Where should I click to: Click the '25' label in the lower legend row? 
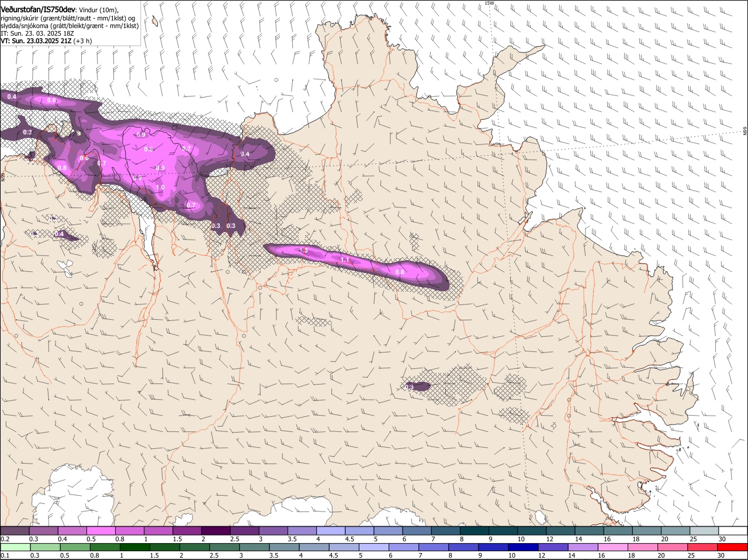(x=692, y=556)
